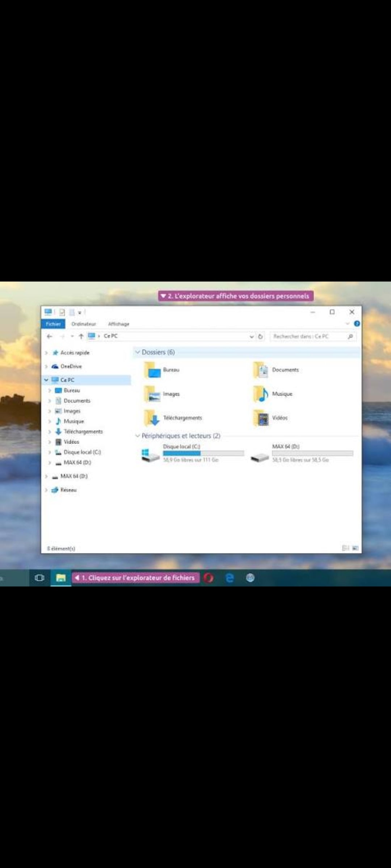Click the MAX 64 (D:) usage bar
Screen dimensions: 391x868
click(x=312, y=453)
